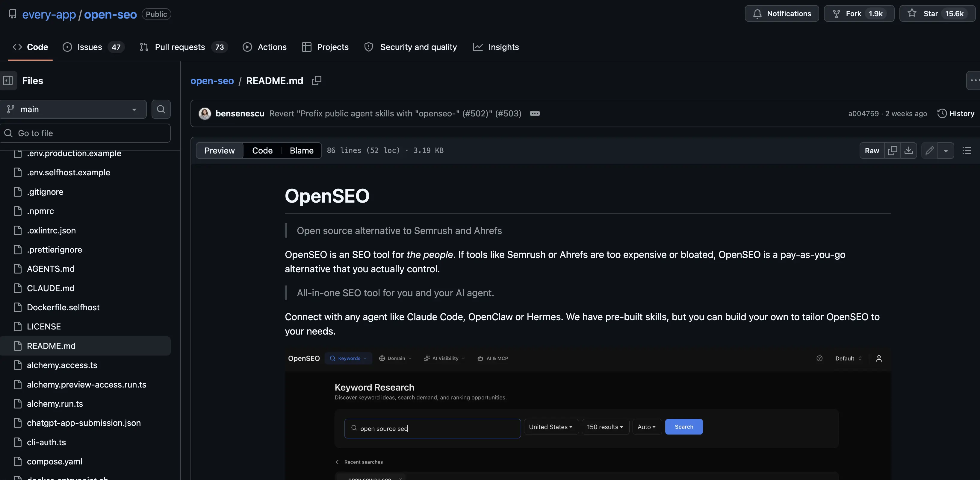
Task: Copy the README.md file path
Action: (x=317, y=80)
